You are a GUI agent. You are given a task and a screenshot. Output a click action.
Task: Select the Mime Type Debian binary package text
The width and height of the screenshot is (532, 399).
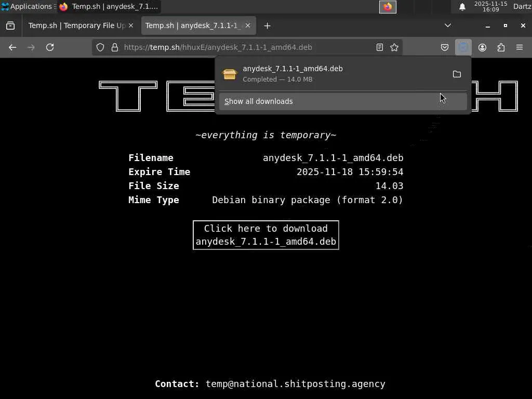pos(308,200)
